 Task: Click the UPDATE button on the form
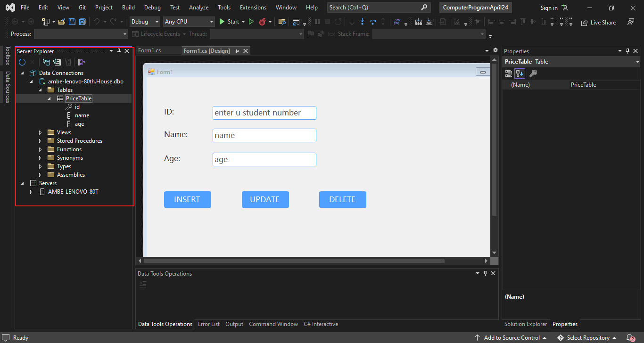[265, 199]
